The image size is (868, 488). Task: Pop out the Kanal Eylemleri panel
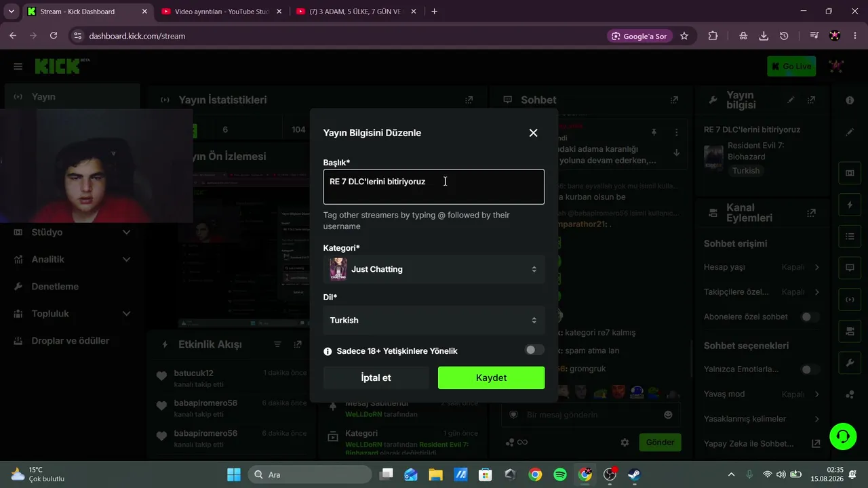click(811, 213)
